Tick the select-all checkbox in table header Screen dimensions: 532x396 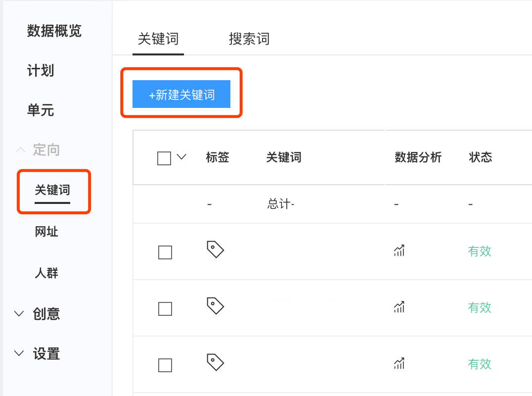[164, 158]
